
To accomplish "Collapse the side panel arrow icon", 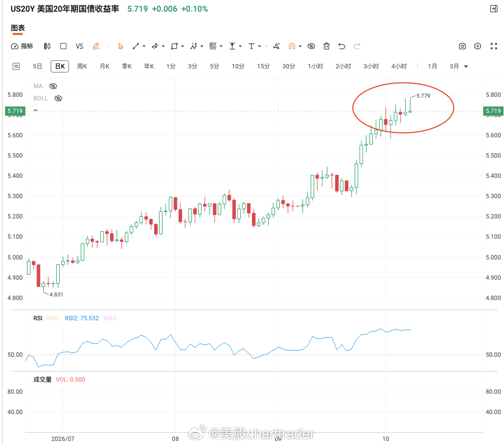I will [x=494, y=9].
